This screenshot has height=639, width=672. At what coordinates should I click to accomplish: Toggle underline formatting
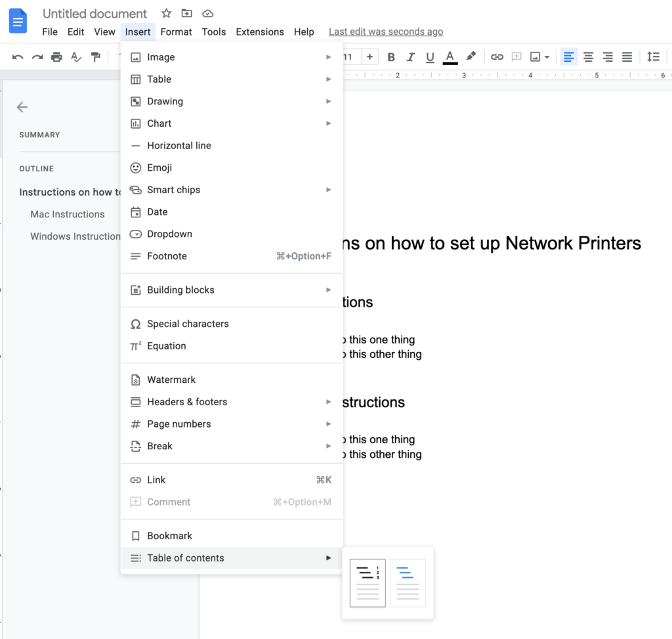[x=430, y=57]
